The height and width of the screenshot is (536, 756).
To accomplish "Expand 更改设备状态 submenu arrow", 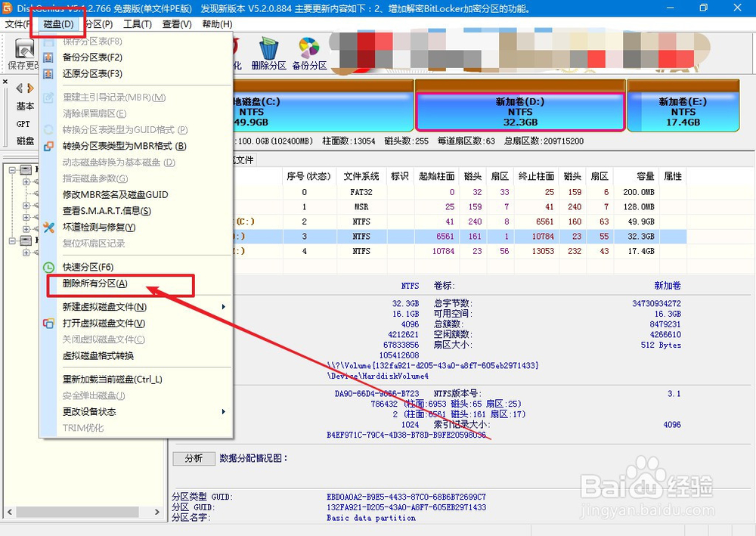I will 223,412.
